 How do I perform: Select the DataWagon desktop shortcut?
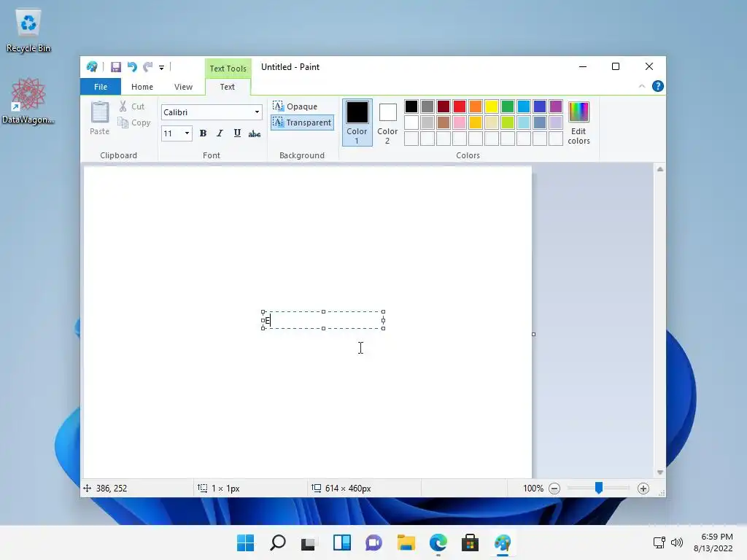pyautogui.click(x=28, y=101)
